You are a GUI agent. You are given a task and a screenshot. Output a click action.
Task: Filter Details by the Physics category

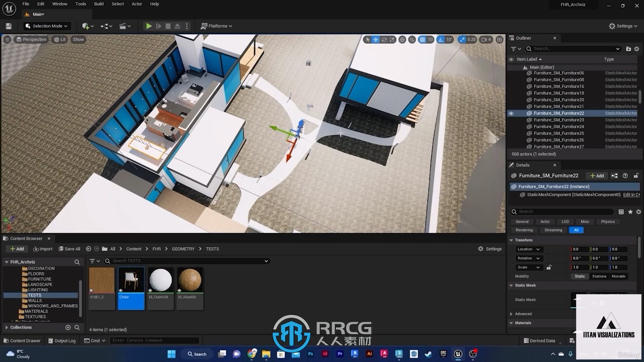[x=608, y=221]
